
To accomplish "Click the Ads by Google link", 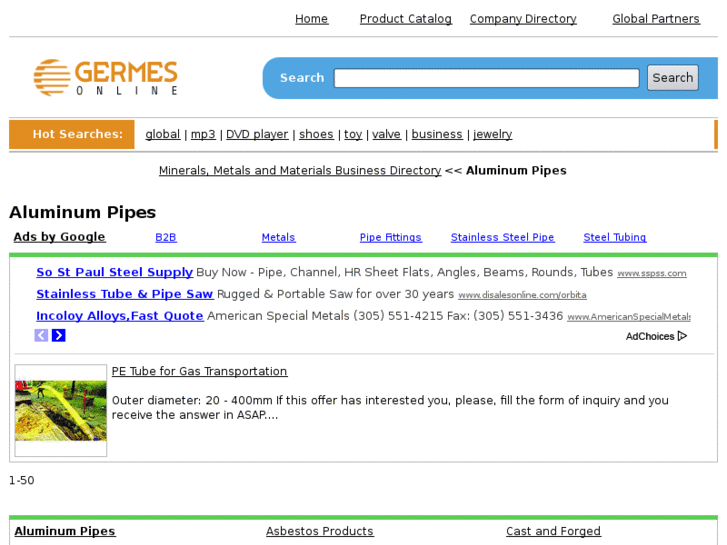I will click(x=59, y=237).
